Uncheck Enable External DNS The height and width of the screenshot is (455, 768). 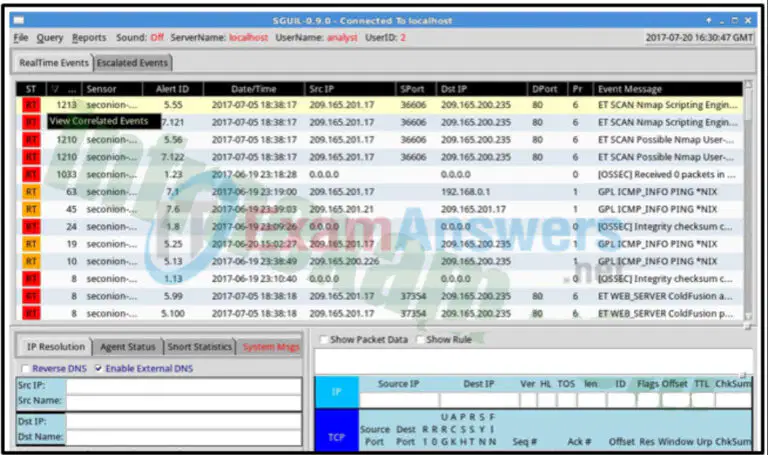[x=98, y=368]
